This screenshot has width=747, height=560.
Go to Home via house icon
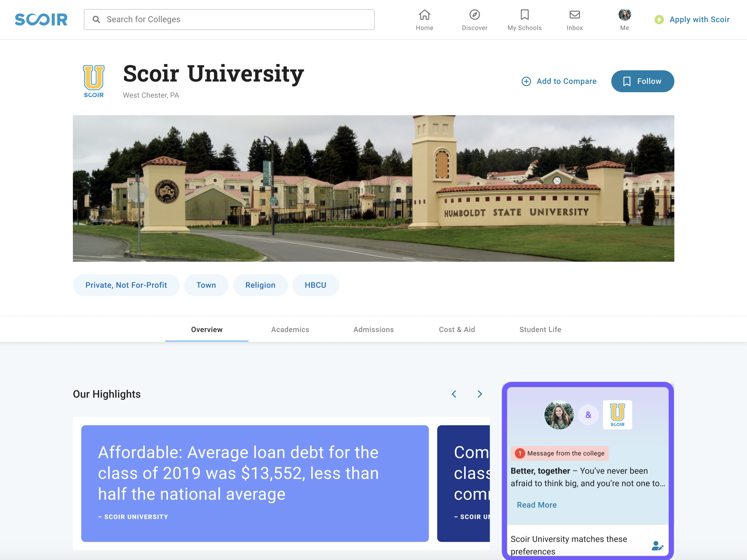pyautogui.click(x=425, y=15)
